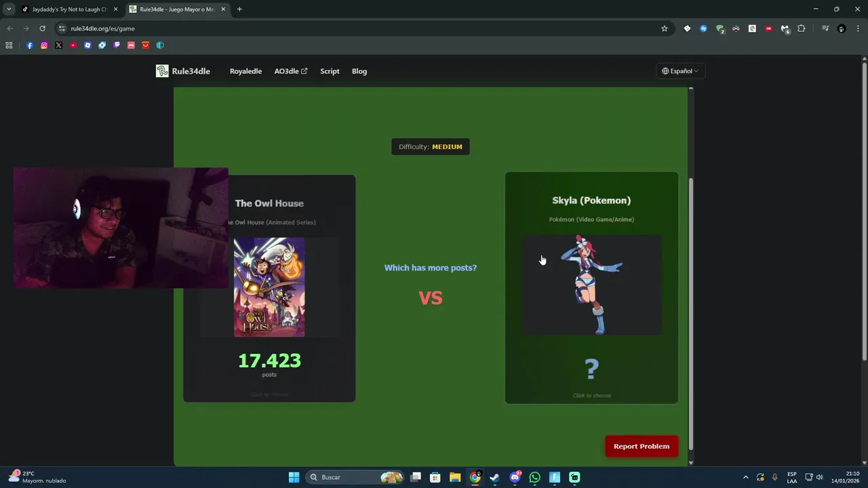
Task: Click the microphone icon in system tray
Action: 774,477
